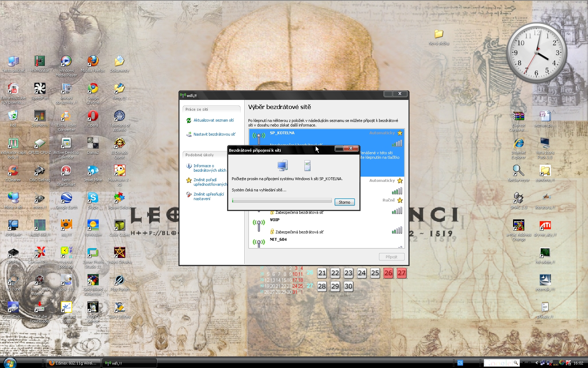Open the CPUID CPU-Z shortcut
The height and width of the screenshot is (368, 588).
point(40,146)
